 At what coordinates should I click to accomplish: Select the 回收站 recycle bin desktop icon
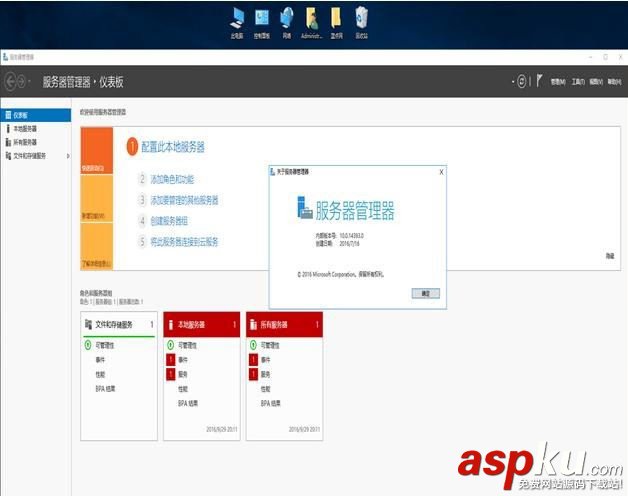pyautogui.click(x=361, y=23)
